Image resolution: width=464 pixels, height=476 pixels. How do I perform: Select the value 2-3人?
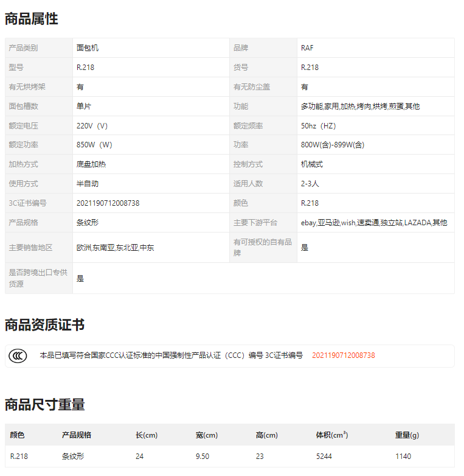click(x=310, y=184)
